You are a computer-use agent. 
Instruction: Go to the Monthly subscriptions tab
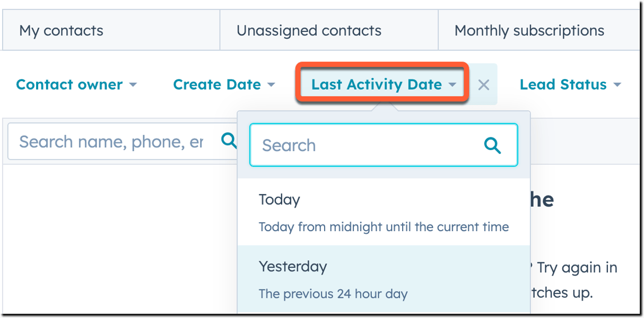click(x=529, y=31)
